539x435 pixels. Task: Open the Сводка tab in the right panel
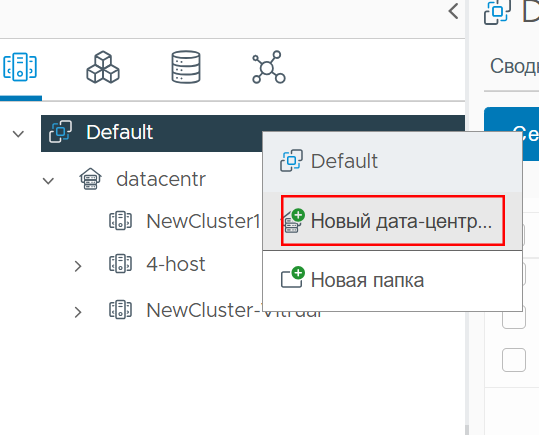coord(514,66)
